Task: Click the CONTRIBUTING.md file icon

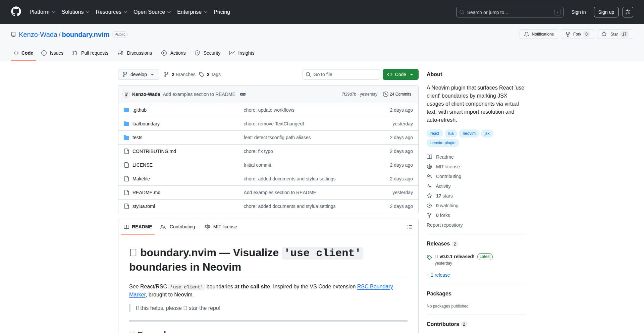Action: click(x=126, y=151)
